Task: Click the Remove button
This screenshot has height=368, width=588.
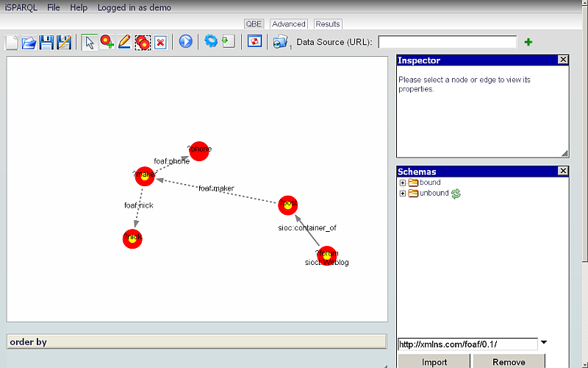Action: pyautogui.click(x=509, y=361)
